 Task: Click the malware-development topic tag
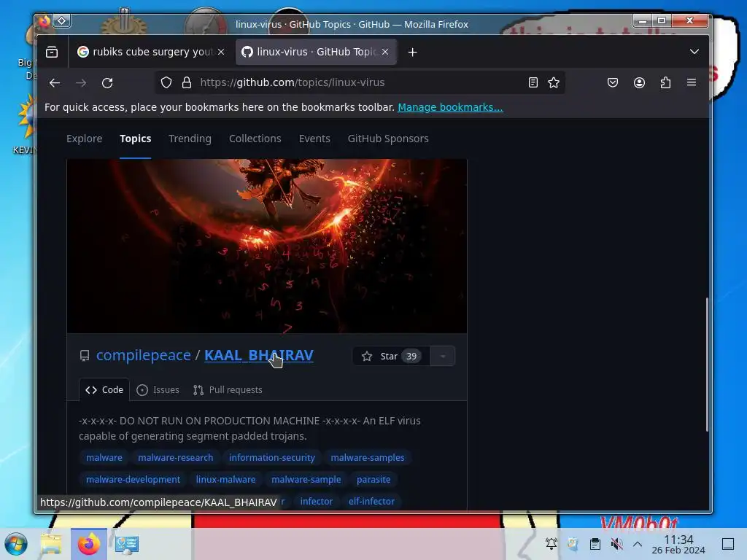pyautogui.click(x=133, y=480)
